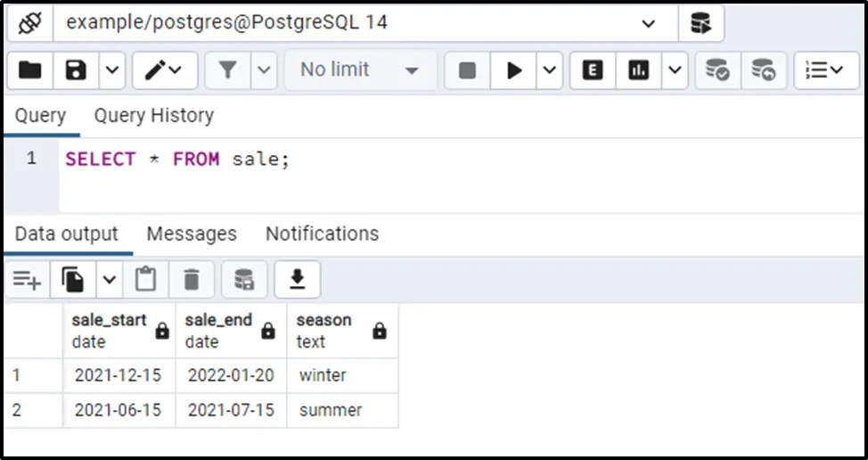Roll back the transaction
Viewport: 868px width, 460px height.
763,70
